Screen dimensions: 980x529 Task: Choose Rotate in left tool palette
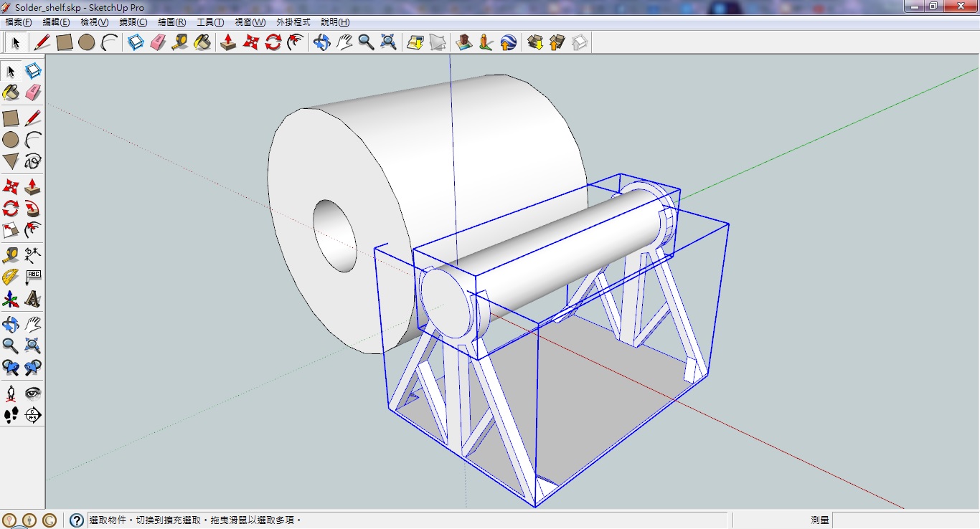click(11, 209)
